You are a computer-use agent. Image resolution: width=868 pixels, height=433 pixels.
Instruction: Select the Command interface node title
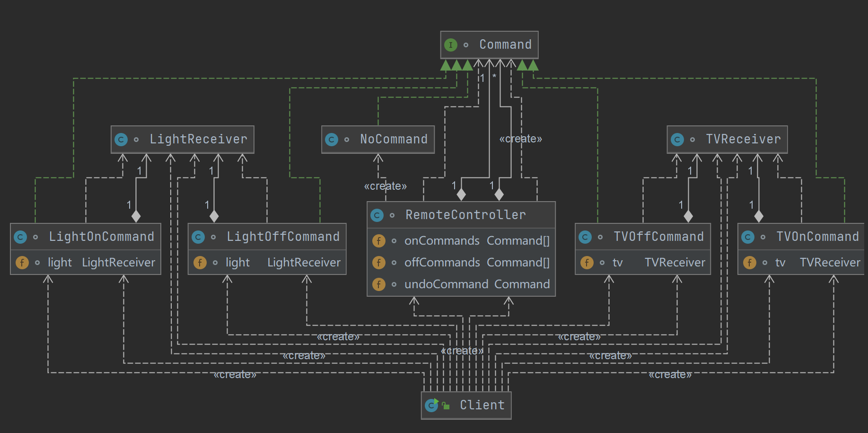pyautogui.click(x=505, y=45)
